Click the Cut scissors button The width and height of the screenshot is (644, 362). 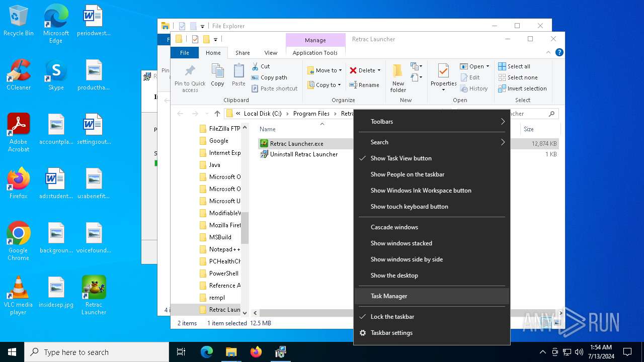click(x=261, y=66)
